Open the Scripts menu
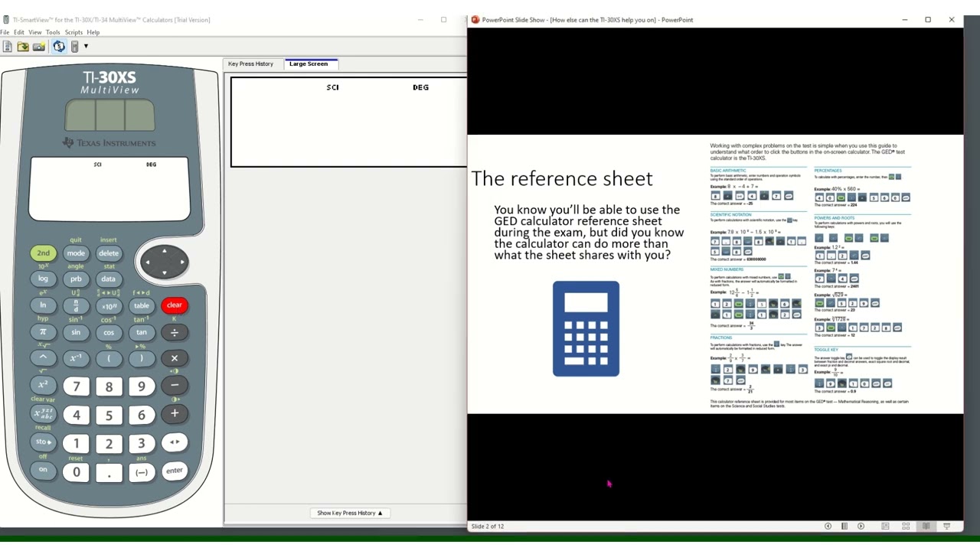Viewport: 980px width, 551px height. 73,32
